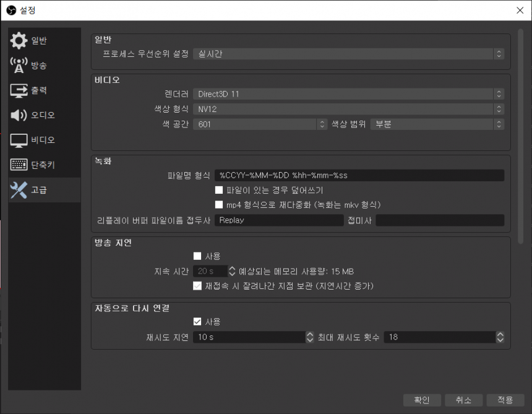The height and width of the screenshot is (414, 532).
Task: Enable 파일이 있는 경우 덮어쓰기 checkbox
Action: [218, 191]
